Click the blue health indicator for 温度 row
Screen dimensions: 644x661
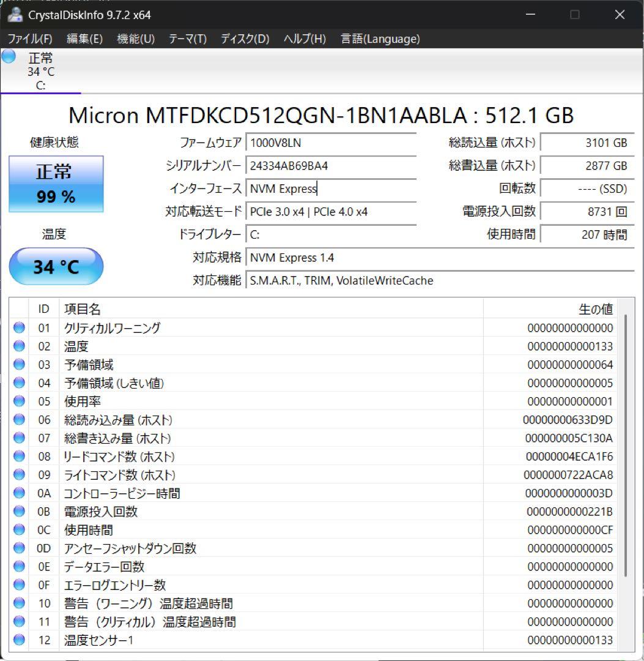tap(18, 346)
